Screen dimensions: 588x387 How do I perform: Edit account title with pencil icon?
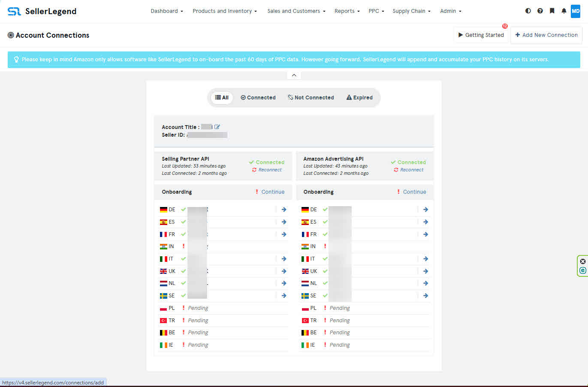point(217,127)
